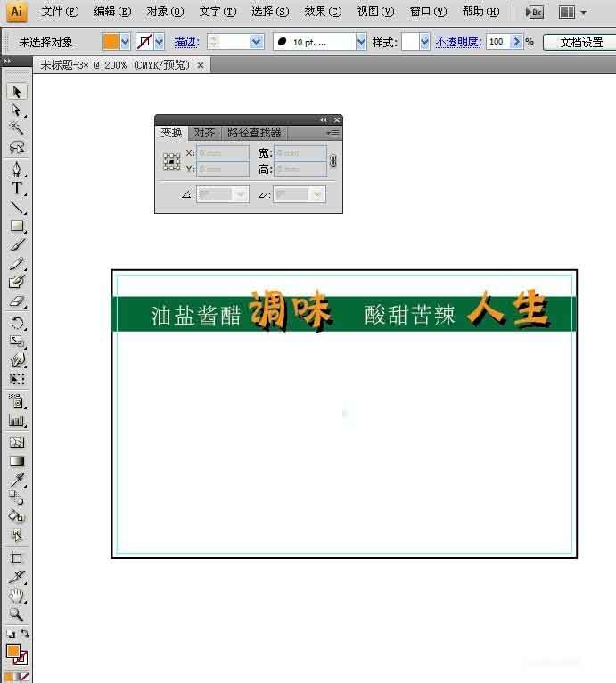Image resolution: width=616 pixels, height=683 pixels.
Task: Select the Column Graph tool
Action: pos(17,420)
